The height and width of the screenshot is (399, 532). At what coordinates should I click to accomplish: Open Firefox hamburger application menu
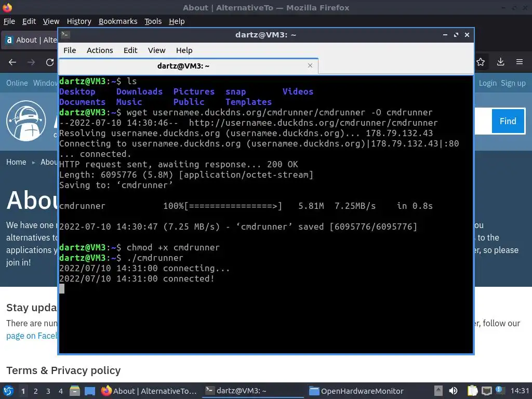click(x=519, y=62)
